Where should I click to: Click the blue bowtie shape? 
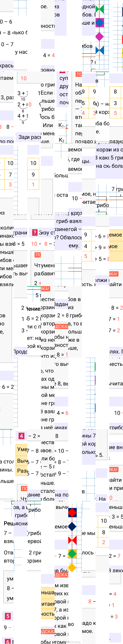(x=100, y=50)
